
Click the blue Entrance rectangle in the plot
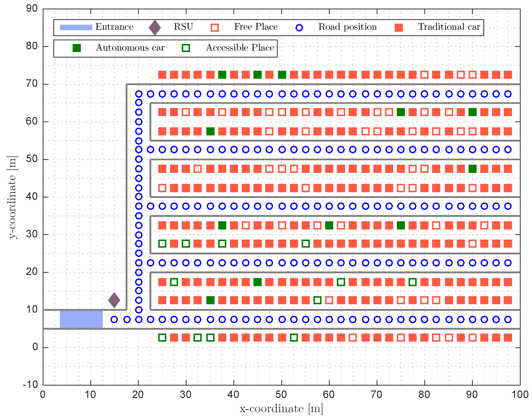click(81, 319)
